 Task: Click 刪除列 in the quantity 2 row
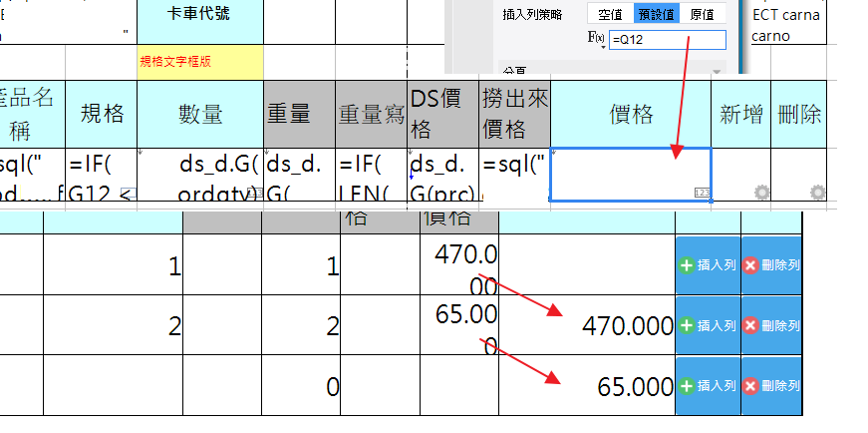[771, 325]
